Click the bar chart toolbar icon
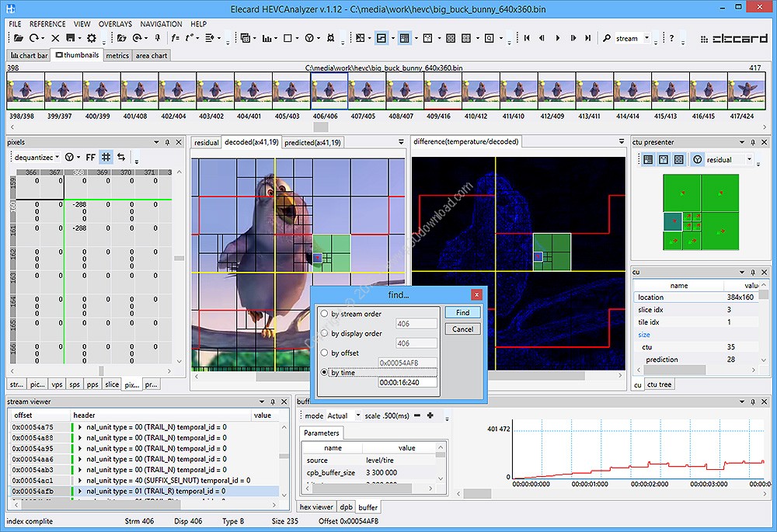Screen dimensions: 777x532 pos(267,38)
